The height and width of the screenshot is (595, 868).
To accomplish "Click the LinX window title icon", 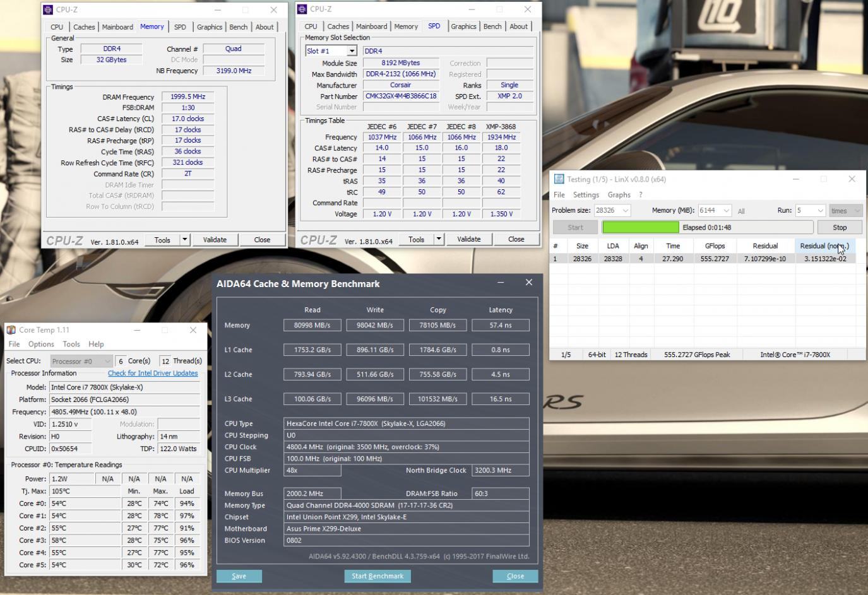I will coord(558,179).
